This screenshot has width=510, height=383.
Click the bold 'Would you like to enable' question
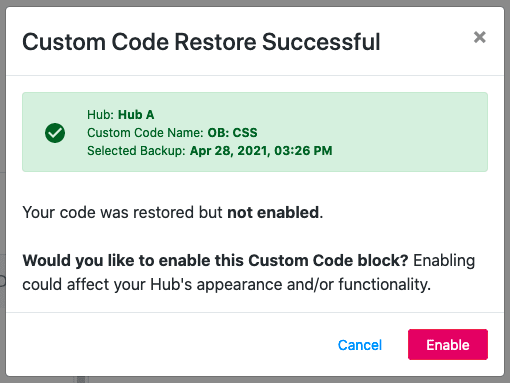pyautogui.click(x=215, y=261)
